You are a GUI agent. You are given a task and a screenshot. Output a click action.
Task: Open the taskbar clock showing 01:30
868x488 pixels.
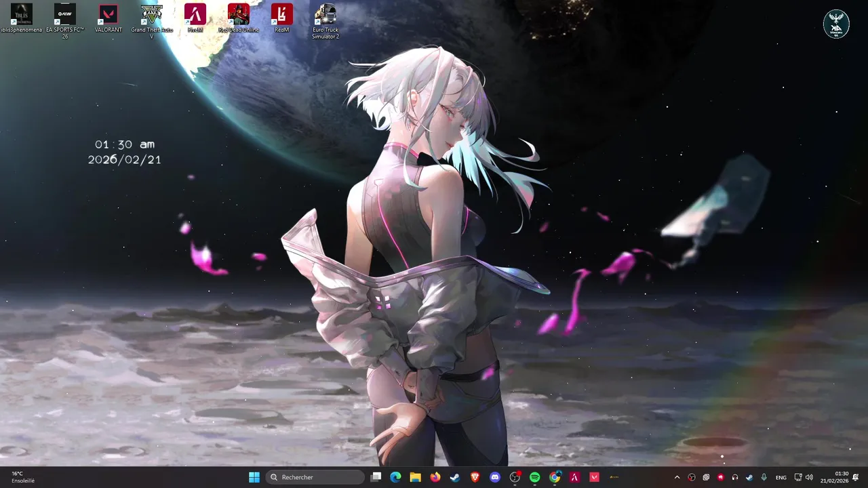click(835, 477)
